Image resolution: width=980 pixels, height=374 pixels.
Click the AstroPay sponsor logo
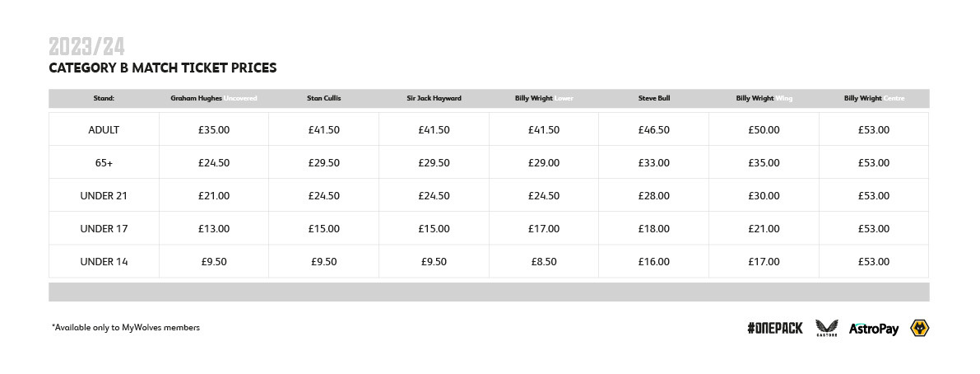873,329
